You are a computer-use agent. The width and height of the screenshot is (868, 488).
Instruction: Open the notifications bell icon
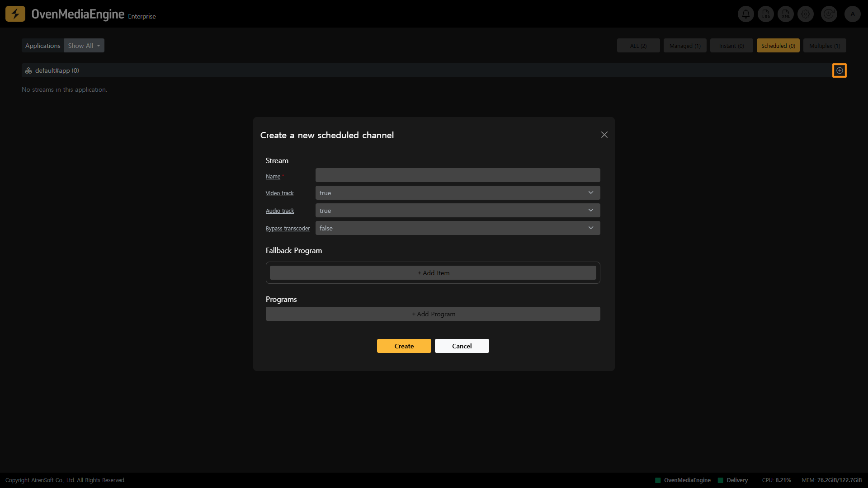point(745,14)
